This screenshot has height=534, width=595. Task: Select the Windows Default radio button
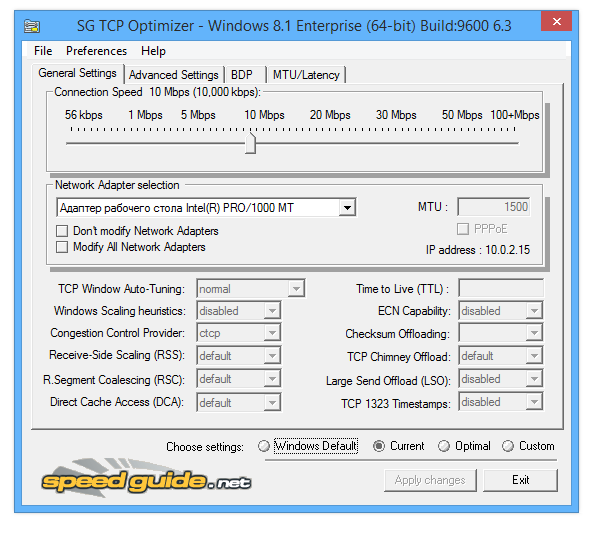coord(263,446)
